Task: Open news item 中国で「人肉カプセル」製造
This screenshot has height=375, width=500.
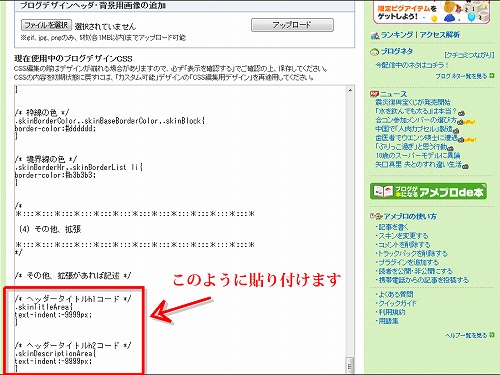Action: click(x=414, y=129)
